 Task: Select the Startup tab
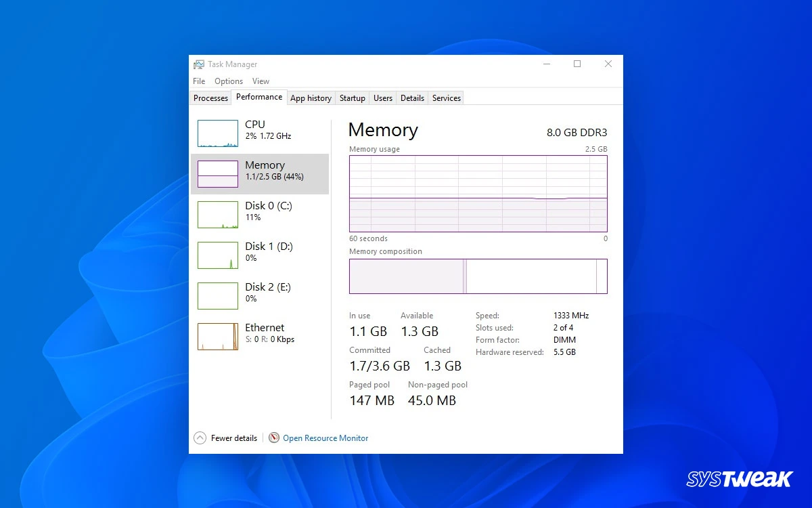[352, 98]
